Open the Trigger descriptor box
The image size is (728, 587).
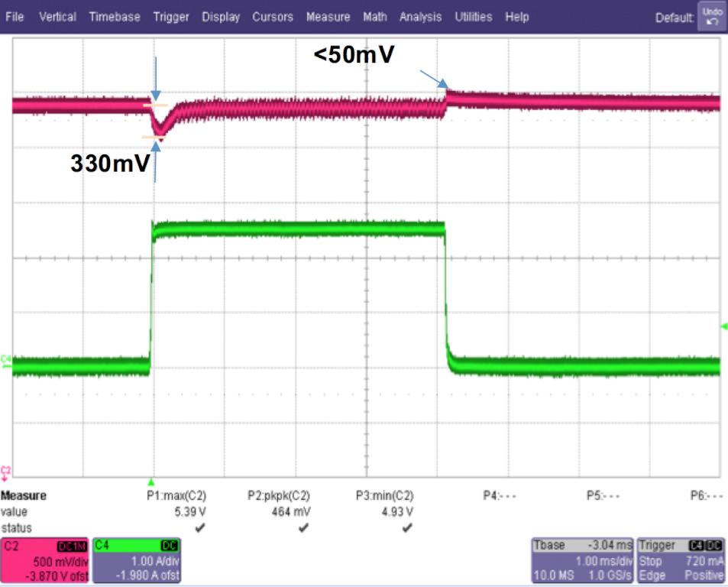(681, 560)
